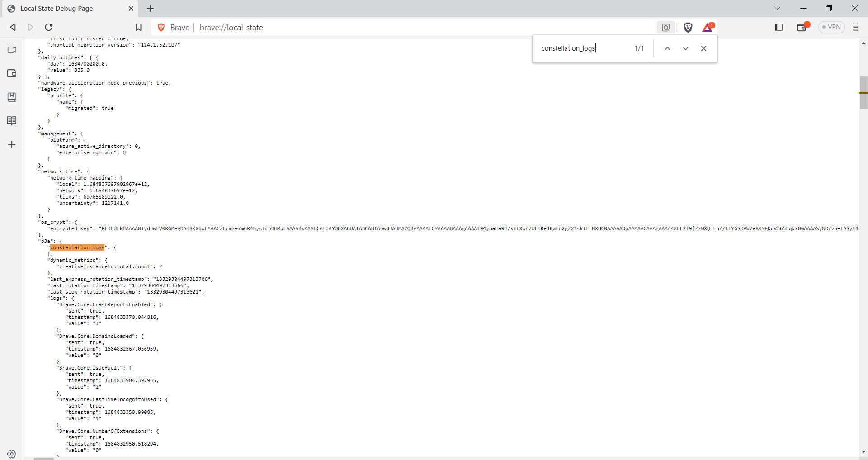Open Brave Talk in the sidebar

pyautogui.click(x=12, y=50)
